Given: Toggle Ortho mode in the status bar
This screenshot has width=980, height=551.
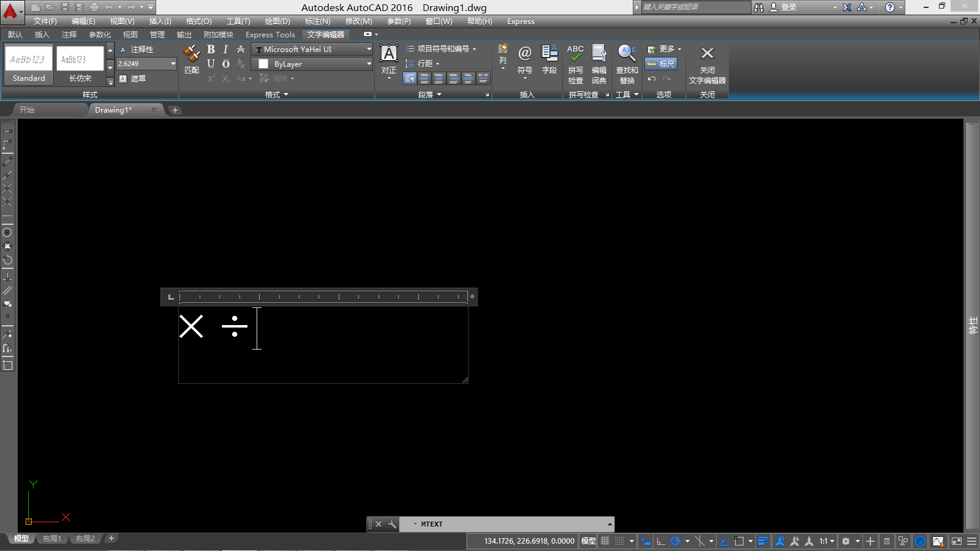Looking at the screenshot, I should pos(661,541).
